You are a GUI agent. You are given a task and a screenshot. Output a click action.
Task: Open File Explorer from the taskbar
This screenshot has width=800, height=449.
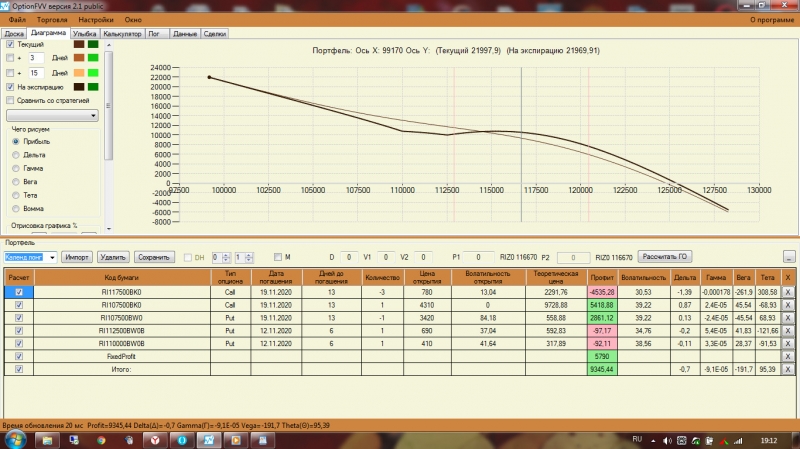[47, 440]
